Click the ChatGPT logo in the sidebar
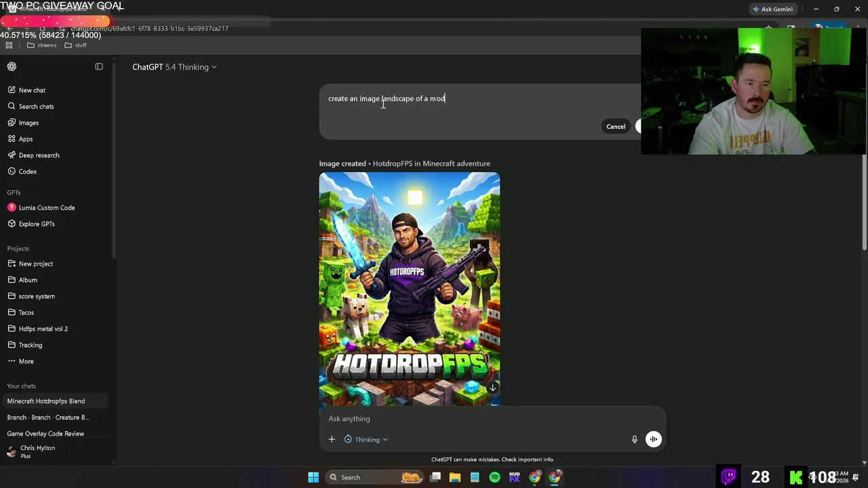The image size is (868, 488). click(x=12, y=66)
